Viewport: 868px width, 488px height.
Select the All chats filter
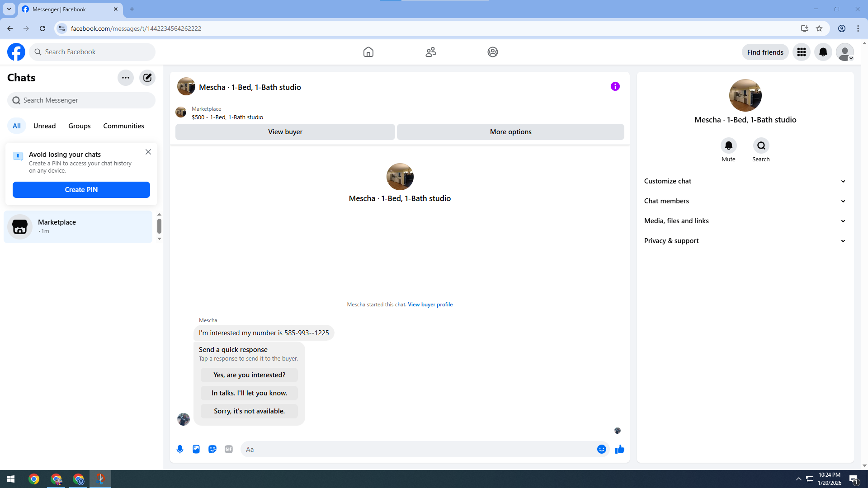[x=17, y=126]
